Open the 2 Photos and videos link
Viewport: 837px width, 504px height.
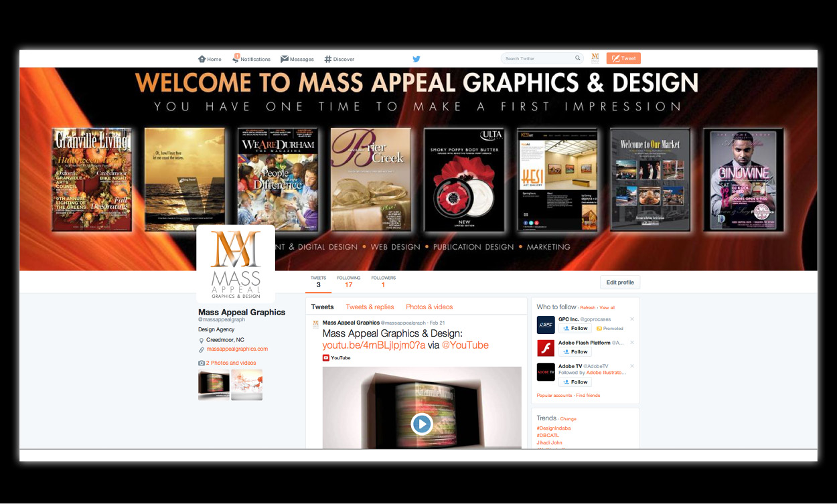[x=230, y=363]
